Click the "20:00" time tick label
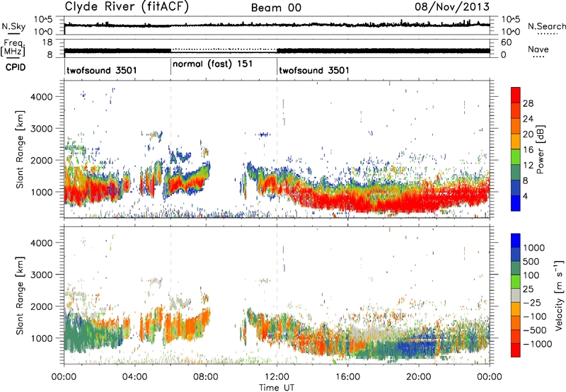 point(418,377)
